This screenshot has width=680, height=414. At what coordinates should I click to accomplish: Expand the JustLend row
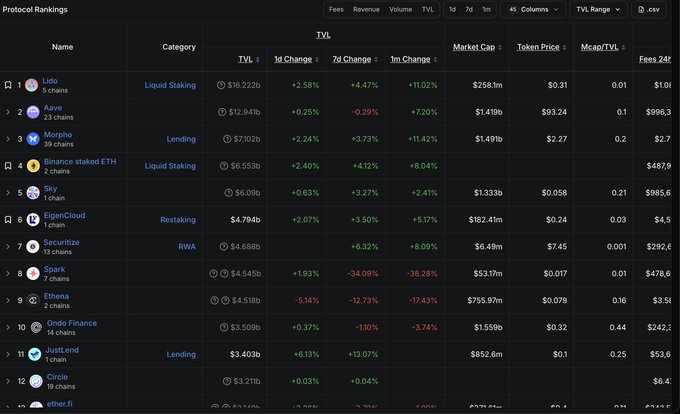click(8, 354)
